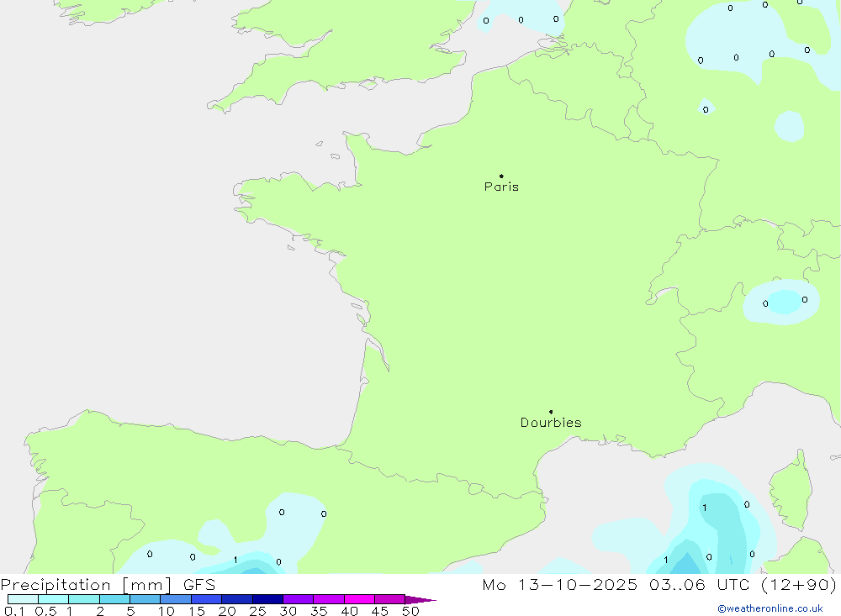Click the legend value 10
Image resolution: width=841 pixels, height=616 pixels.
tap(167, 611)
